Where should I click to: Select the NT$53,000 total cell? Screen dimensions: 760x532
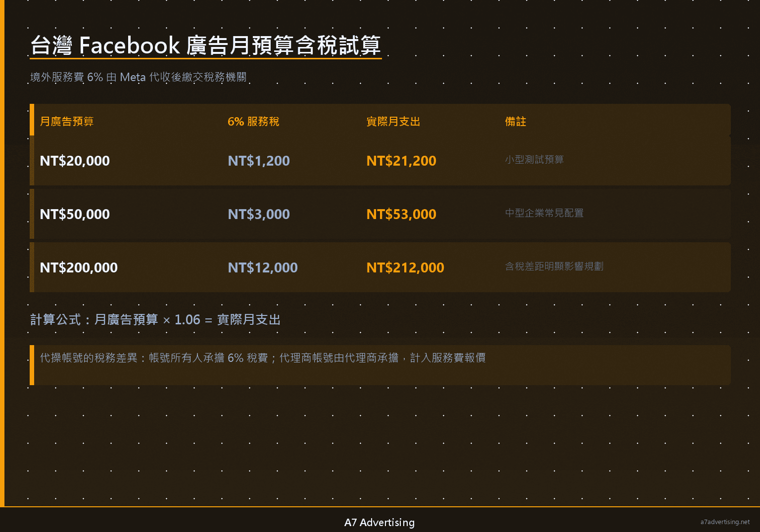tap(401, 214)
